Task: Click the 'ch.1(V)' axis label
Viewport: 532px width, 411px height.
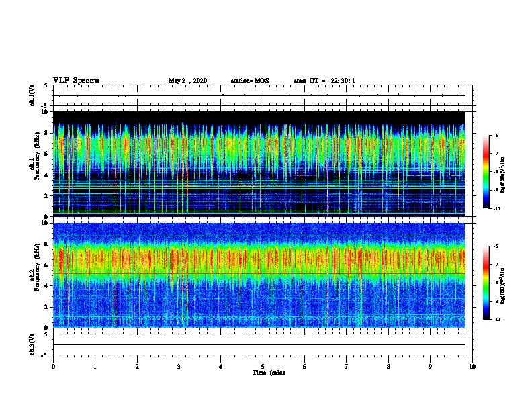Action: [32, 95]
